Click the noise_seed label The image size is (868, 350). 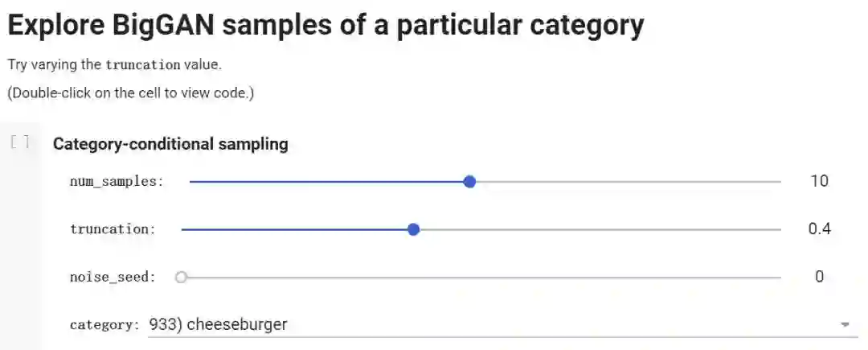pos(113,277)
